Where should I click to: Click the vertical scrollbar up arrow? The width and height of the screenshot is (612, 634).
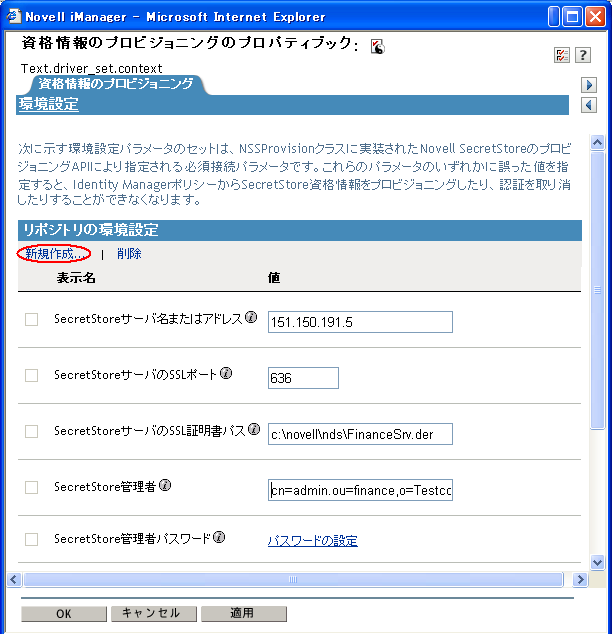click(597, 142)
